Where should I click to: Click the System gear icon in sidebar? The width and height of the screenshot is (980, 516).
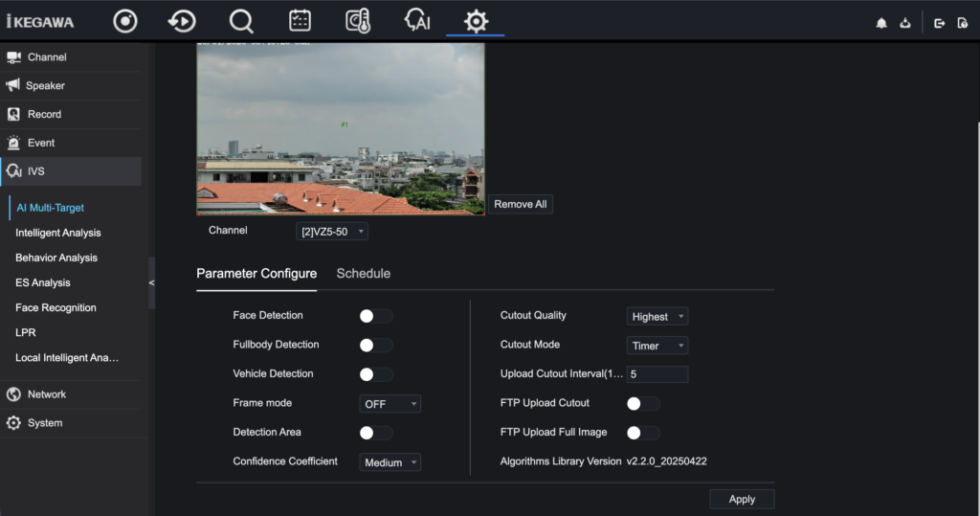point(13,423)
